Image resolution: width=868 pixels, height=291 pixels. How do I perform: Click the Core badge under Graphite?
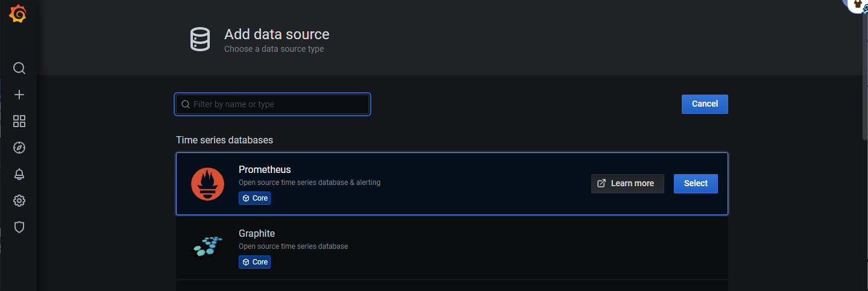pos(254,262)
